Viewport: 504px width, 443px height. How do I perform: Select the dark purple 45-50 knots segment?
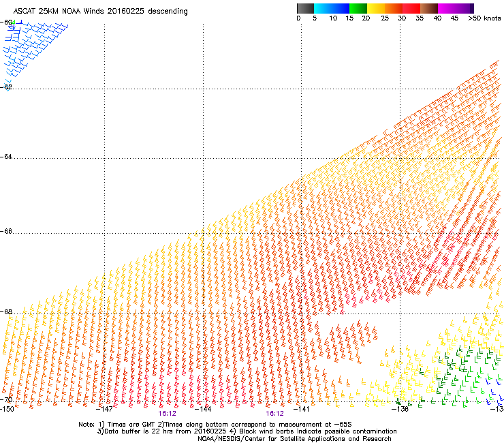pos(465,8)
